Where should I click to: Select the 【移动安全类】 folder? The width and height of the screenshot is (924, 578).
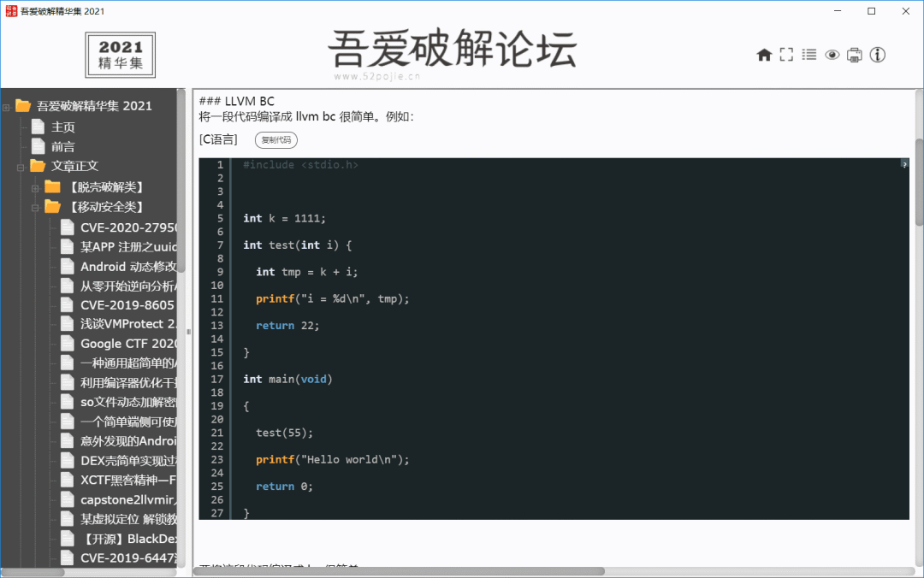pyautogui.click(x=107, y=206)
